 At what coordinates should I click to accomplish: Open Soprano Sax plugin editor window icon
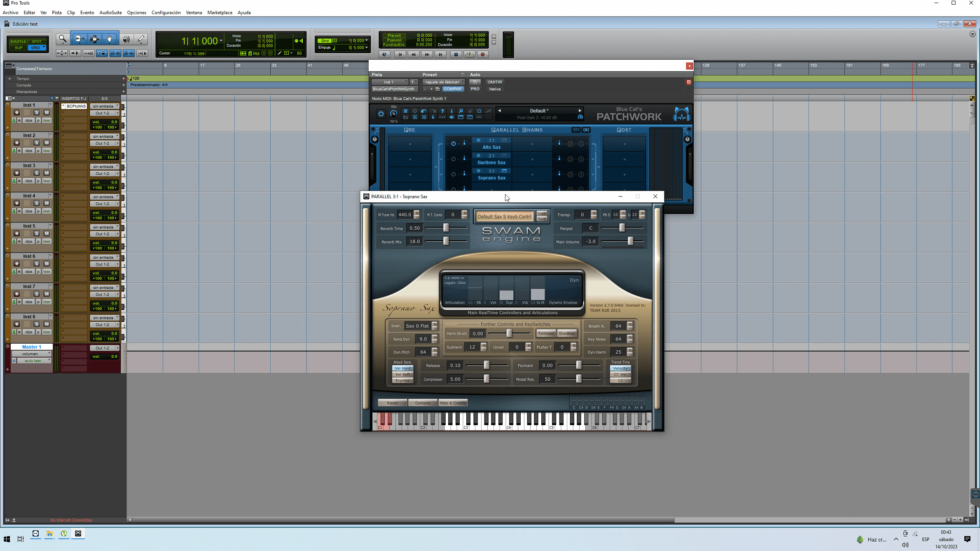(504, 171)
